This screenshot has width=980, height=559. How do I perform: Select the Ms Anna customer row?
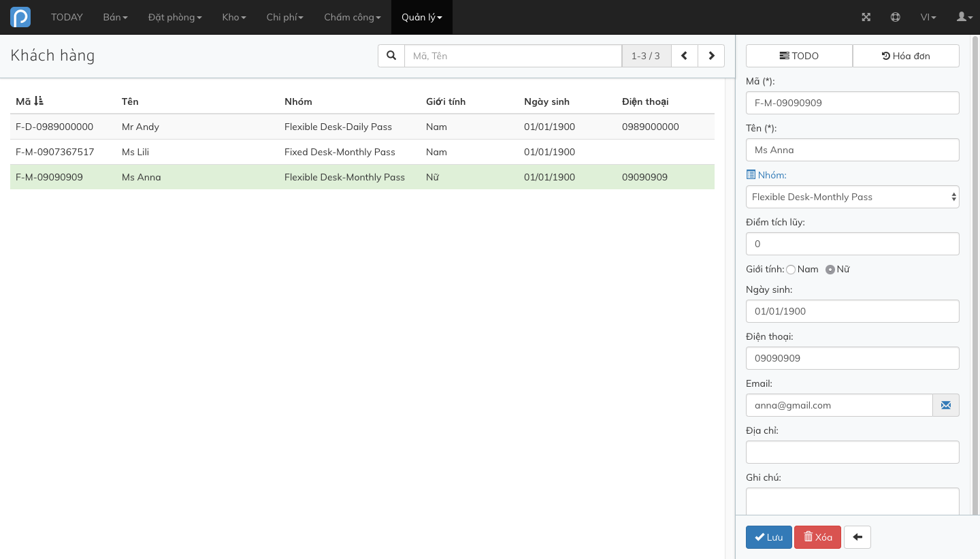(362, 177)
